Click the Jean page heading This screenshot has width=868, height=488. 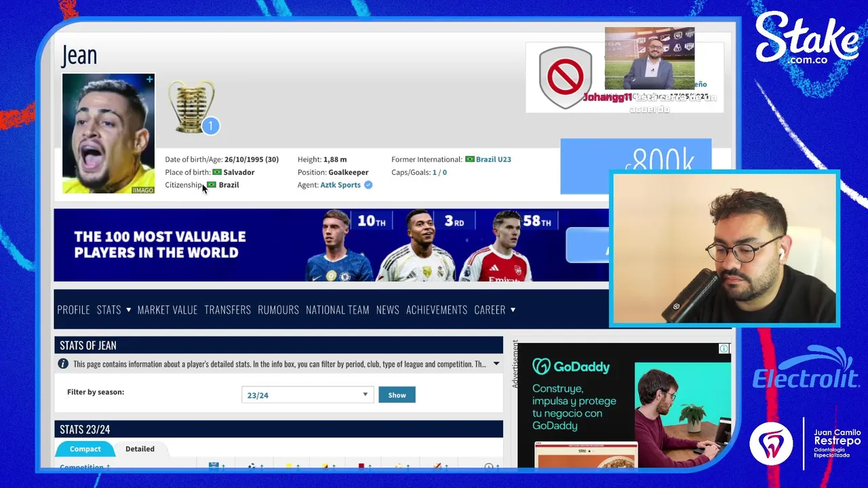tap(79, 56)
